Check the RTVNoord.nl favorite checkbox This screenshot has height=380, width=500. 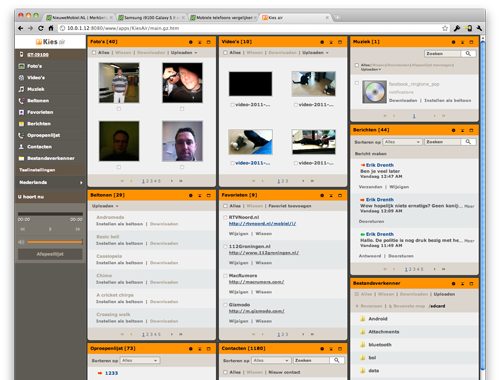click(225, 217)
